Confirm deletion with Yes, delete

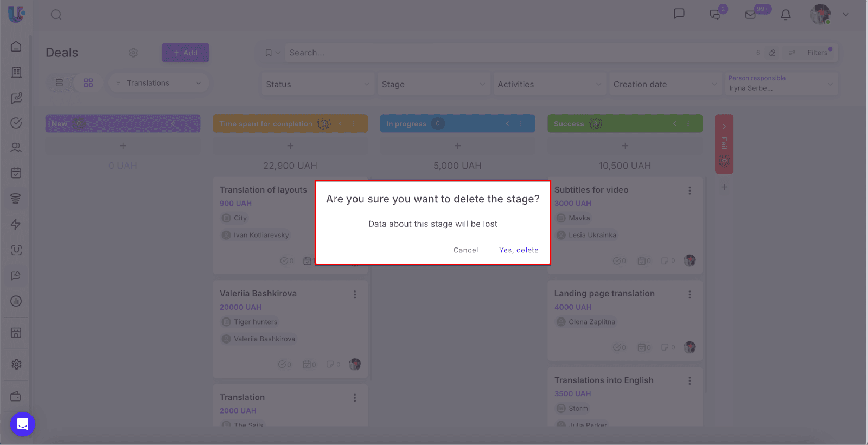[x=518, y=250]
